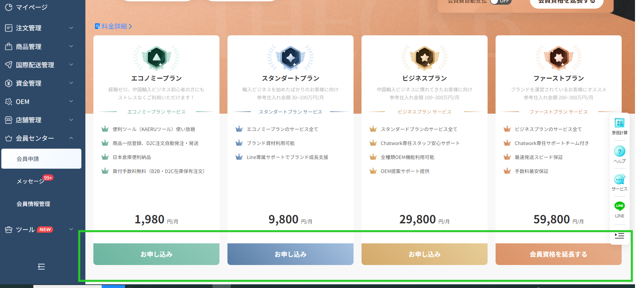Viewport: 644px width, 288px height.
Task: Click the 原価計算 calculator icon
Action: (619, 123)
